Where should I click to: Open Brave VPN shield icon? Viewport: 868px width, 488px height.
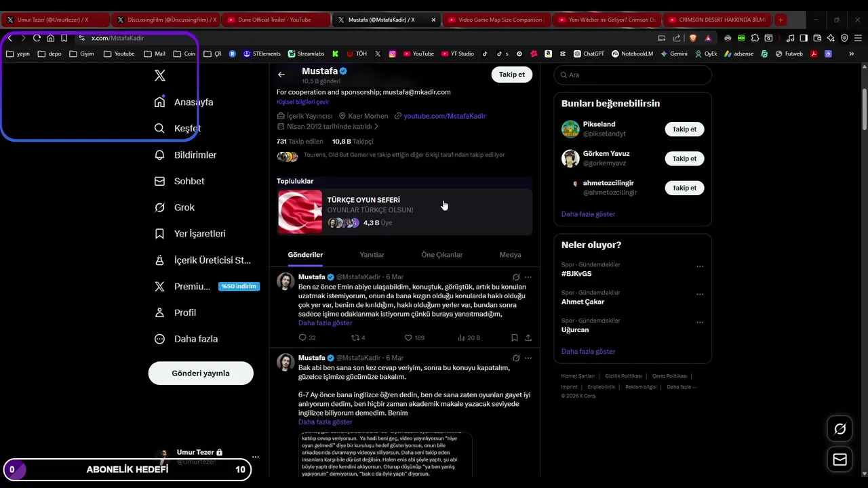point(844,38)
